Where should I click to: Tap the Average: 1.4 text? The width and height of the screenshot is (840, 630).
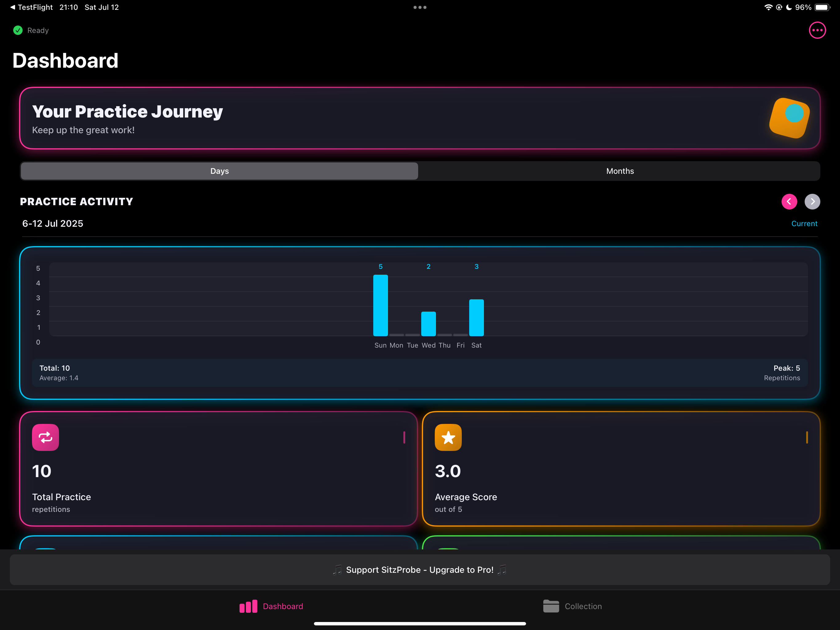59,378
